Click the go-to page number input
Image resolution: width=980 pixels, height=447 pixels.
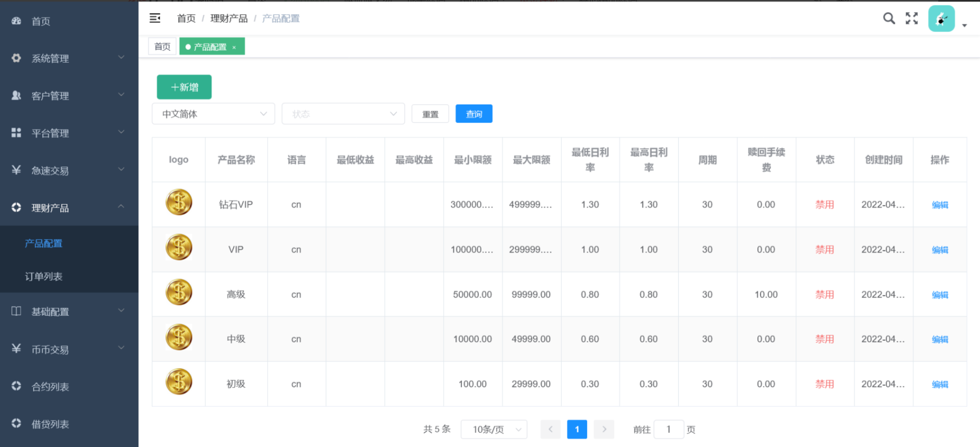click(x=668, y=429)
